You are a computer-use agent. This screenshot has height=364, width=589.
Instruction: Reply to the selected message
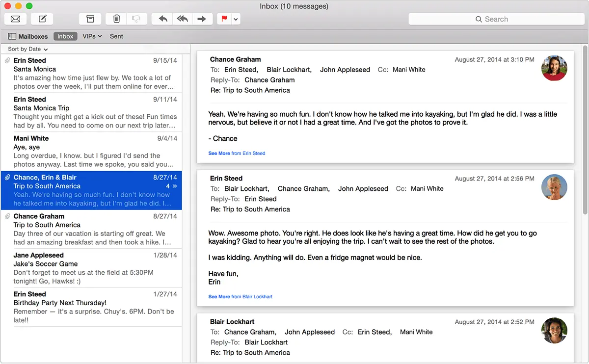pyautogui.click(x=162, y=19)
